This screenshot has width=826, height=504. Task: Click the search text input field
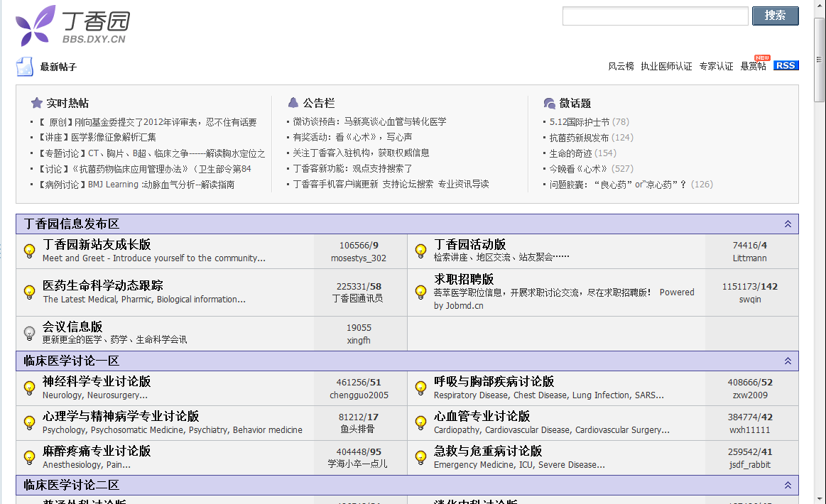(x=655, y=16)
